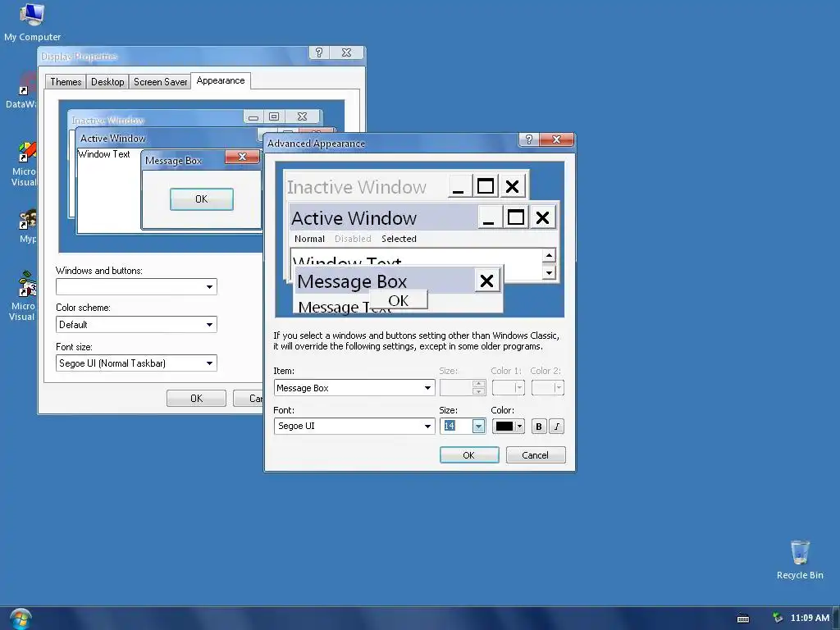Click Selected menu item in preview
Viewport: 840px width, 630px height.
(x=399, y=239)
